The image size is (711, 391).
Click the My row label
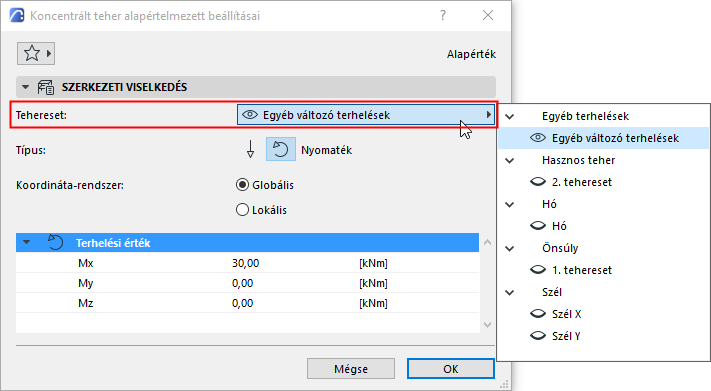click(x=86, y=283)
